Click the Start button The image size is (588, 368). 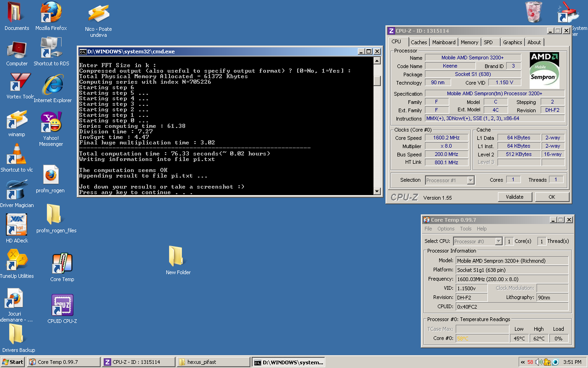tap(13, 362)
